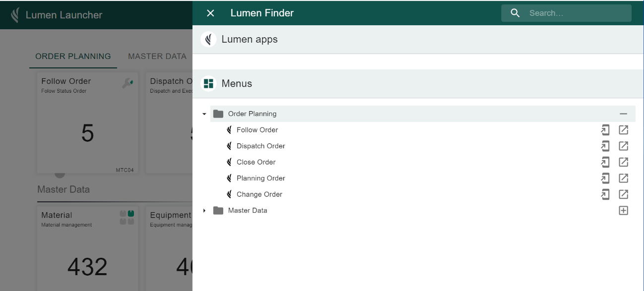The width and height of the screenshot is (644, 291).
Task: Click the Close Order app icon in the tree
Action: coord(229,162)
